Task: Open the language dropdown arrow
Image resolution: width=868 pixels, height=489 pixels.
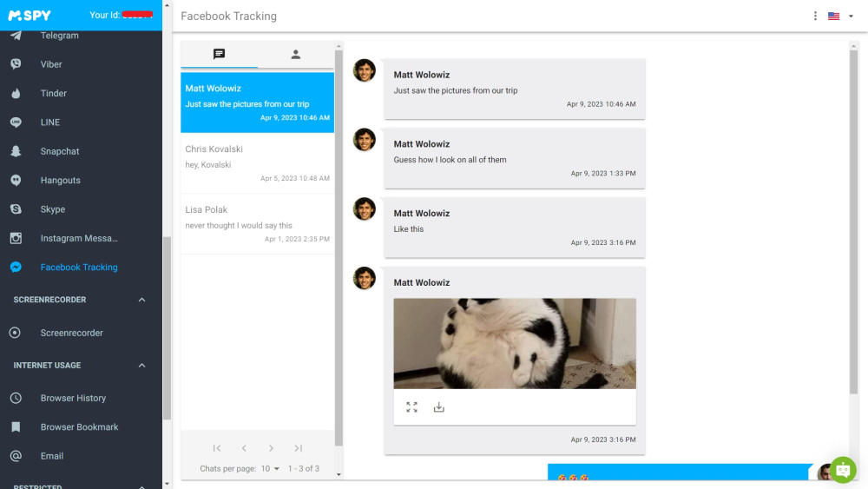Action: 851,16
